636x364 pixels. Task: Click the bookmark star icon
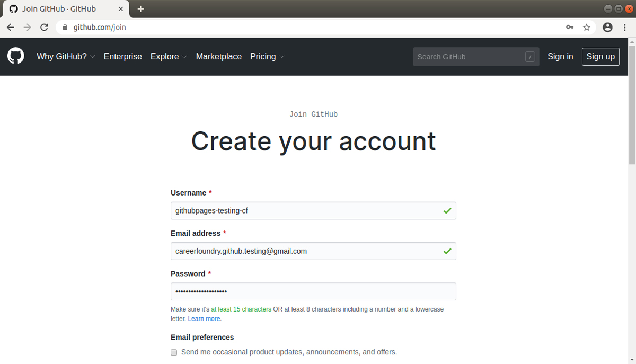click(x=586, y=27)
